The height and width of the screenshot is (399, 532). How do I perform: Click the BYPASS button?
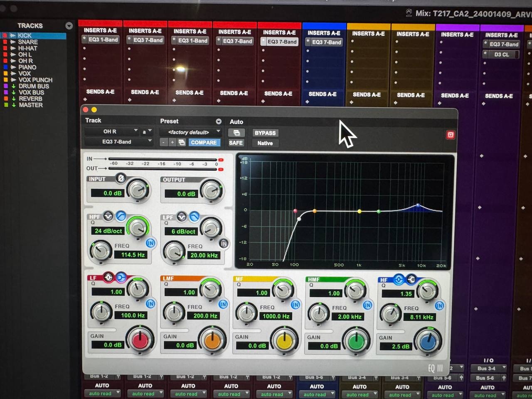(x=265, y=133)
